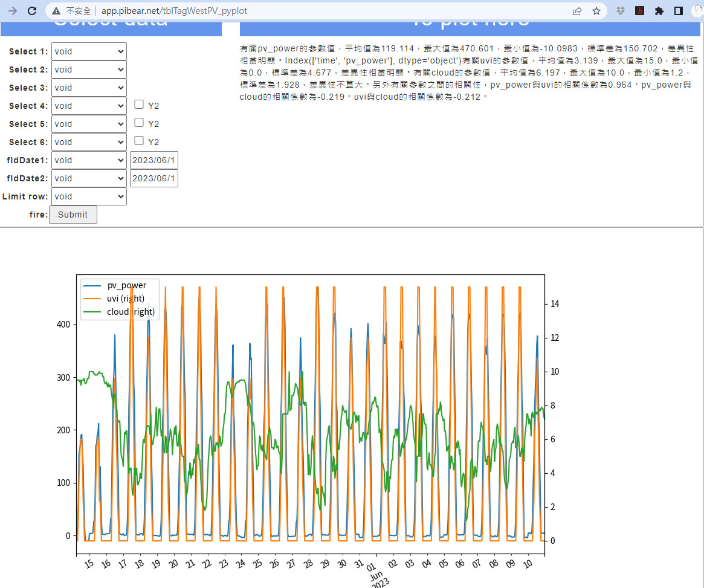This screenshot has height=588, width=704.
Task: Click the fldDate2 date input field
Action: pyautogui.click(x=153, y=178)
